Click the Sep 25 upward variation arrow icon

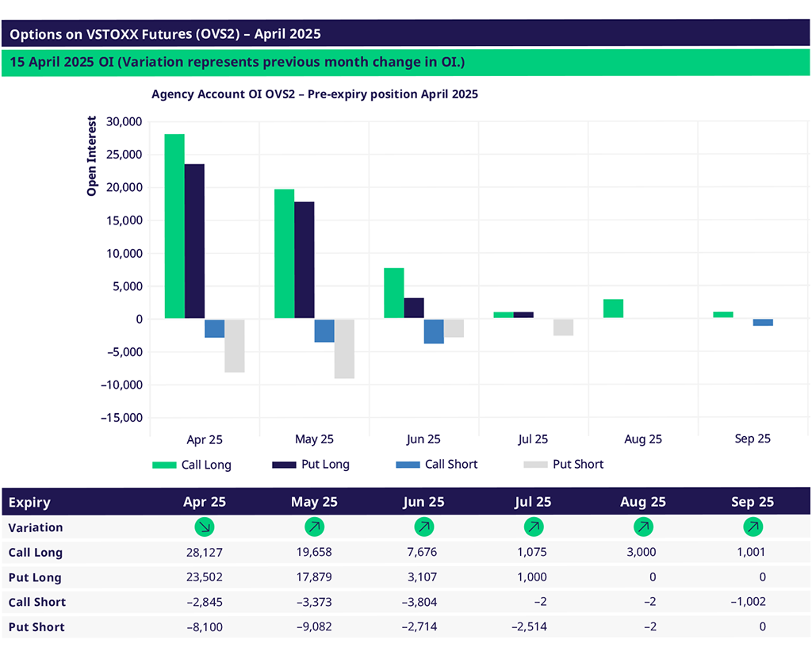[x=753, y=527]
